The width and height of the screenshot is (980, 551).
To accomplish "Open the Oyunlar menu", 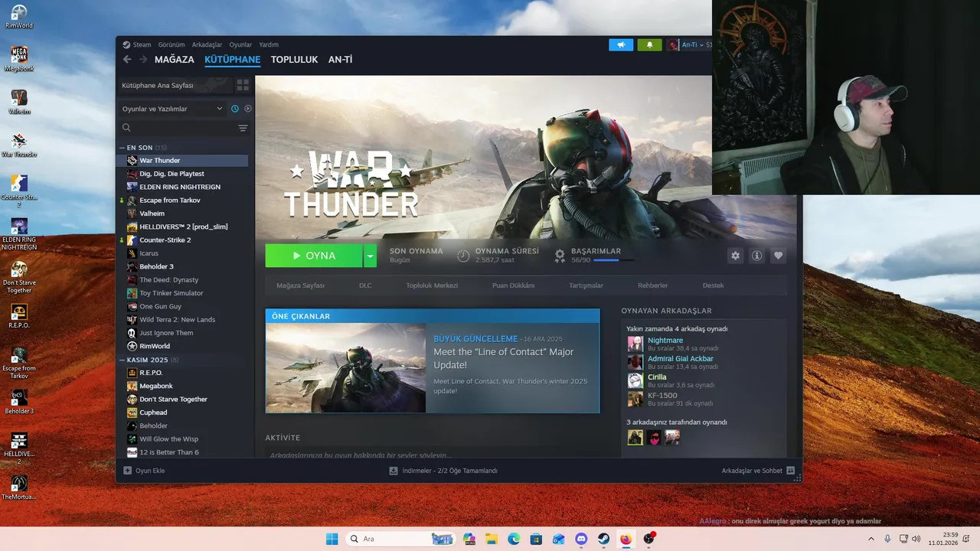I will [x=240, y=44].
